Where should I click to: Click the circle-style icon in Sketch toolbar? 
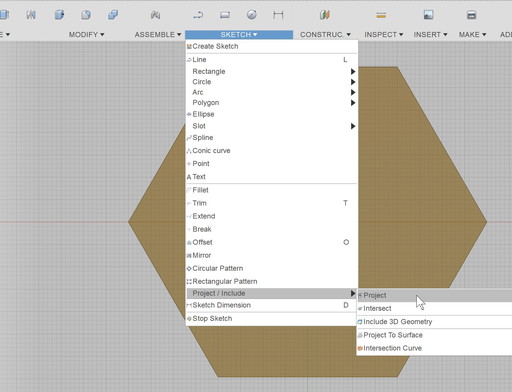(252, 15)
